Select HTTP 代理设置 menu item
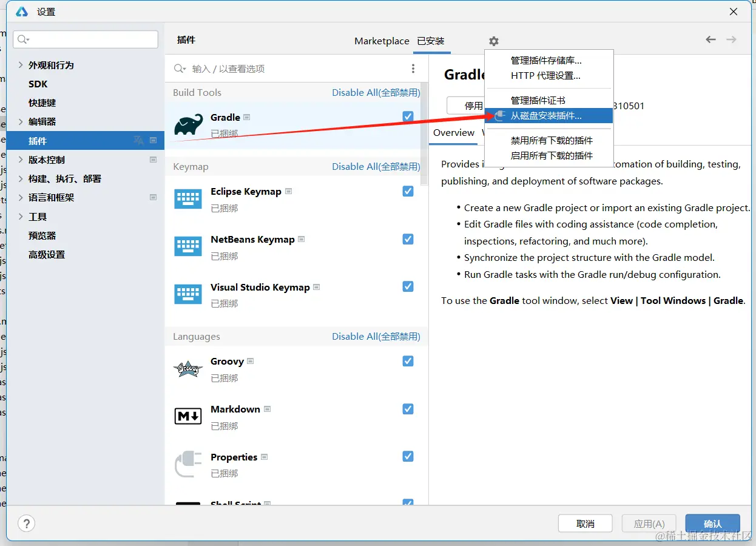756x546 pixels. pos(549,76)
